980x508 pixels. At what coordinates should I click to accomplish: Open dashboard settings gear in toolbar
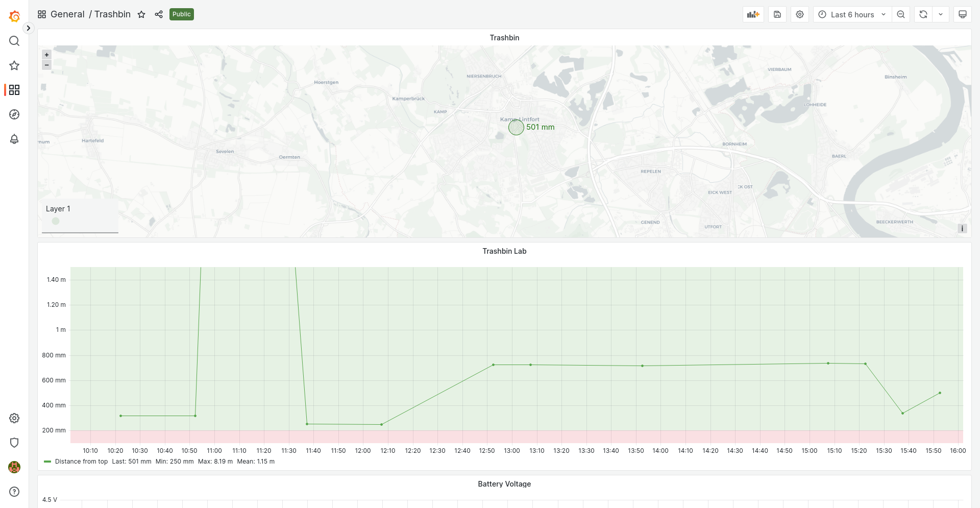(x=799, y=14)
